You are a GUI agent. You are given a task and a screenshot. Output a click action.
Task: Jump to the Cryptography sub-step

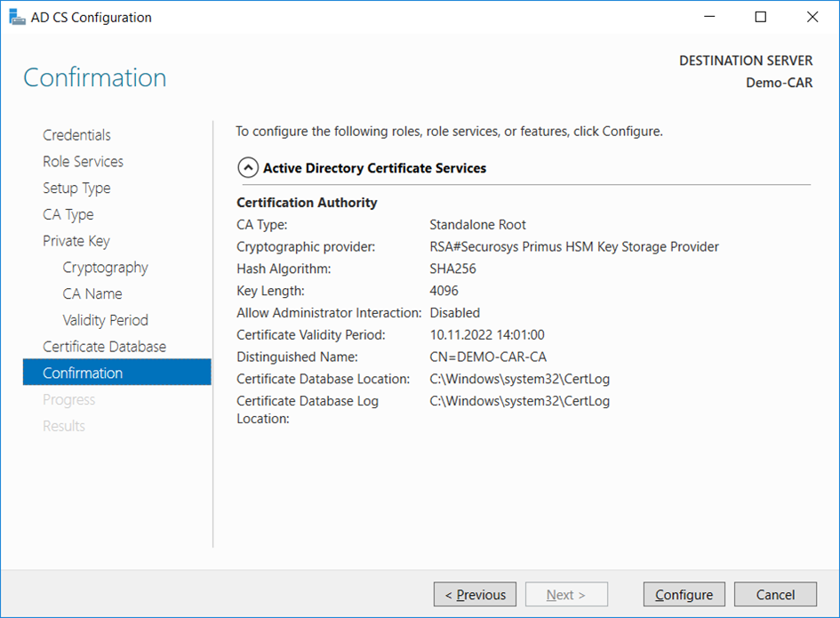point(105,268)
